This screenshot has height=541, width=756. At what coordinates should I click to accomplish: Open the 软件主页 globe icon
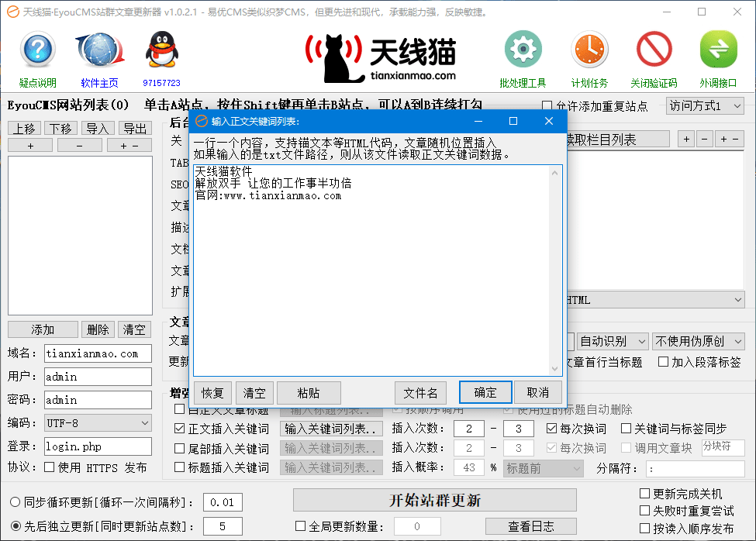[100, 50]
